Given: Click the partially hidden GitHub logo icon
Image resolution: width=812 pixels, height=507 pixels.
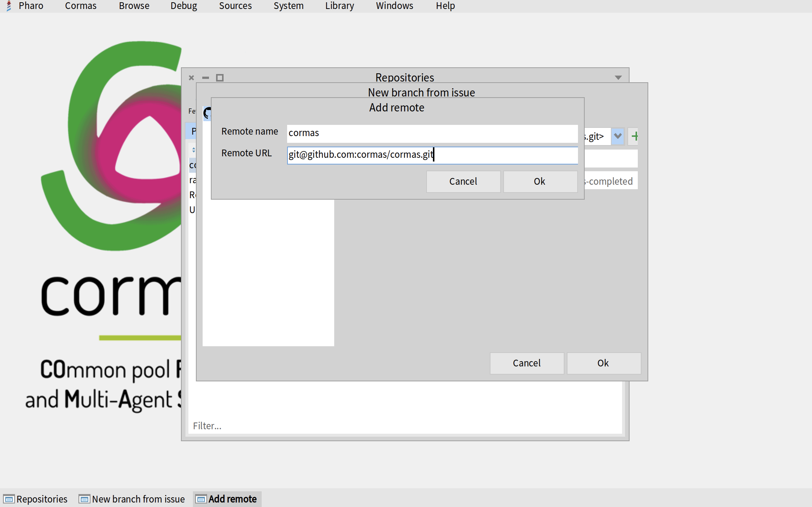Looking at the screenshot, I should [x=207, y=113].
